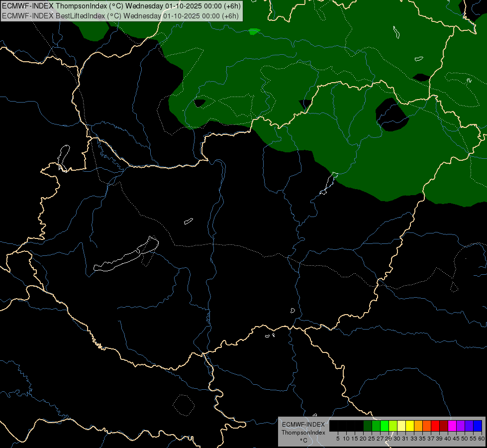Click the legend tick value 20

pyautogui.click(x=363, y=439)
